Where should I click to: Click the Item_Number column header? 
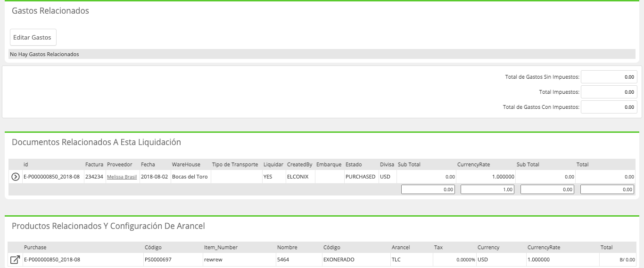click(221, 247)
